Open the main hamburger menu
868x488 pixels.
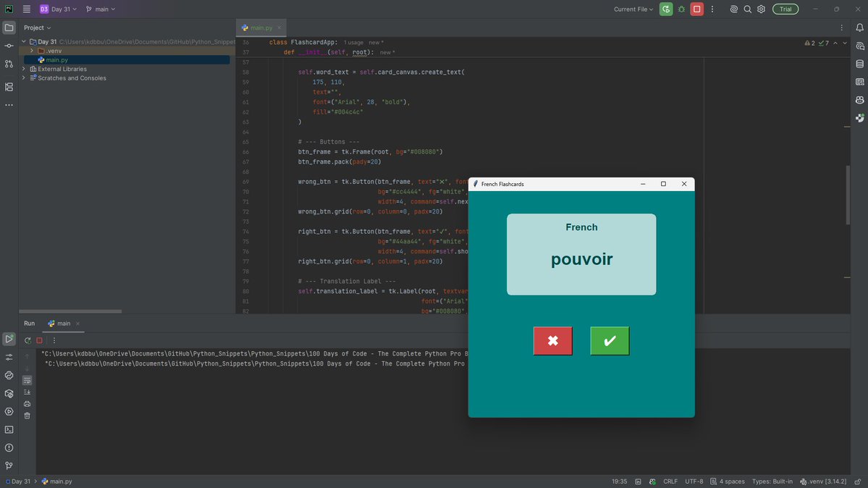point(27,9)
